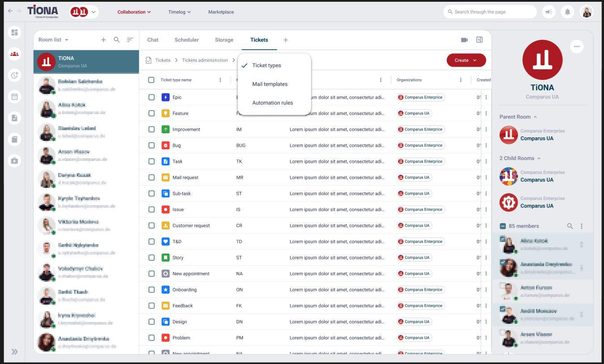Viewport: 604px width, 364px height.
Task: Click the forward navigation arrow
Action: click(x=19, y=11)
